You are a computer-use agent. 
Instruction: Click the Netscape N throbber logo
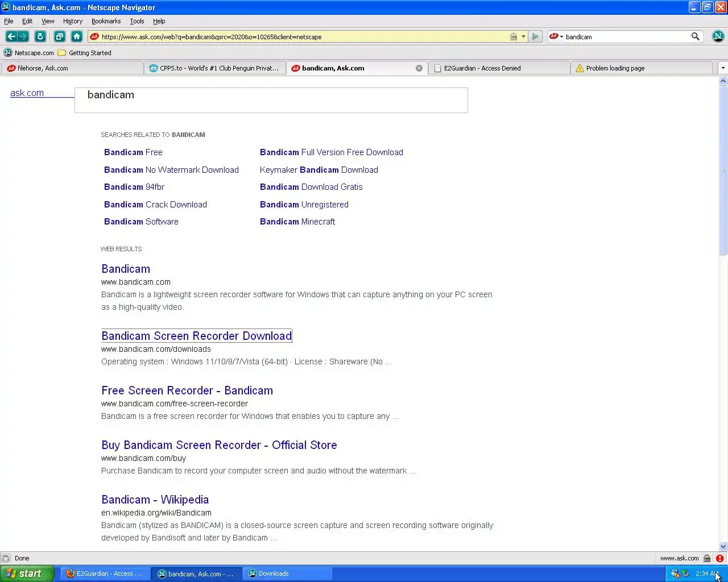click(x=718, y=36)
